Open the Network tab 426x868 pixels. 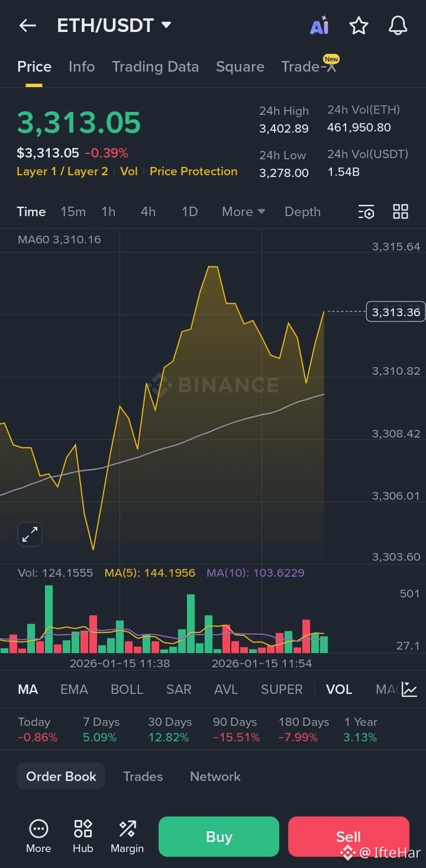pyautogui.click(x=215, y=776)
